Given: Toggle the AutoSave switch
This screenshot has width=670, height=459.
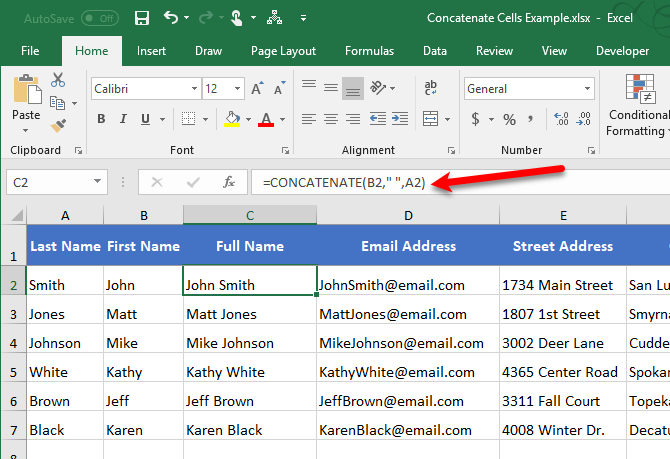Looking at the screenshot, I should pyautogui.click(x=99, y=18).
